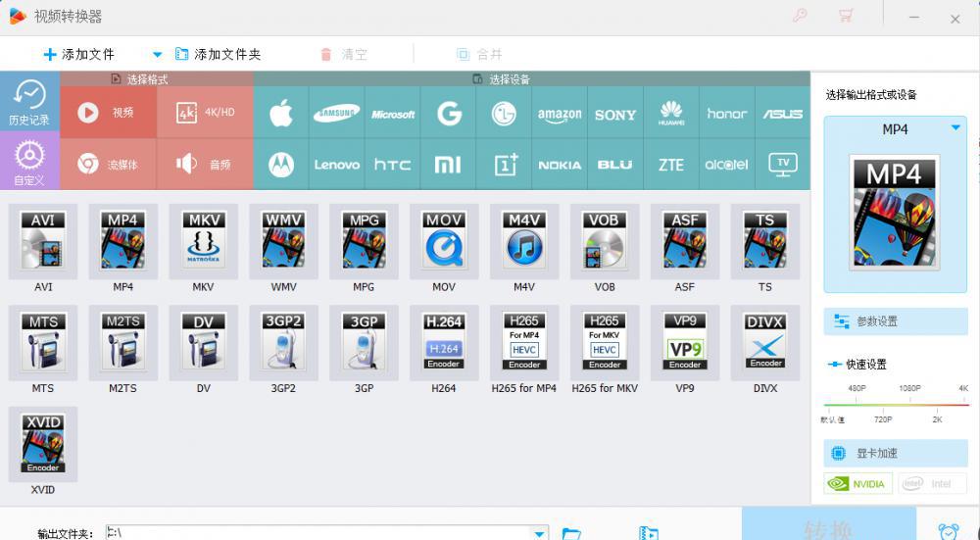Select H265 for MP4 encoder
Screen dimensions: 980x540
[x=523, y=342]
